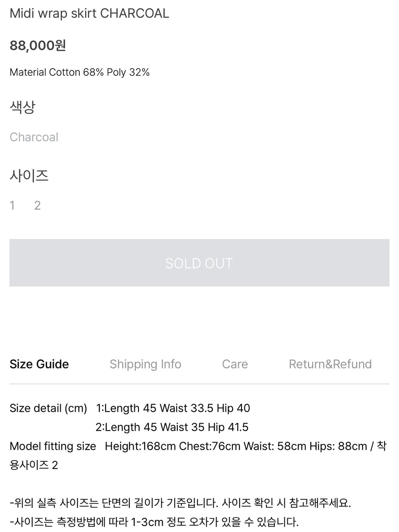399x532 pixels.
Task: Switch to the Shipping Info tab
Action: pyautogui.click(x=145, y=364)
